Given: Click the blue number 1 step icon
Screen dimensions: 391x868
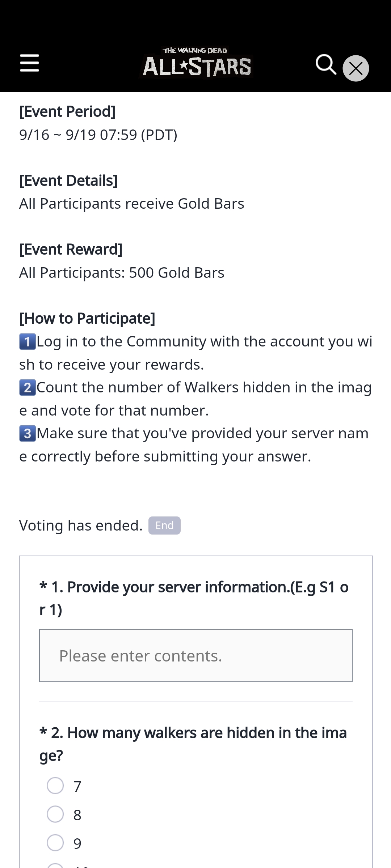Looking at the screenshot, I should point(28,342).
